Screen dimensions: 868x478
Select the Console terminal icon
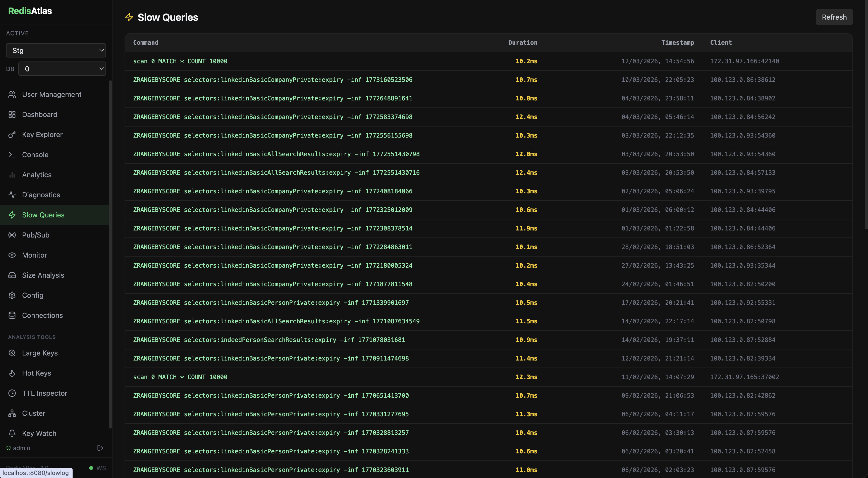[12, 154]
